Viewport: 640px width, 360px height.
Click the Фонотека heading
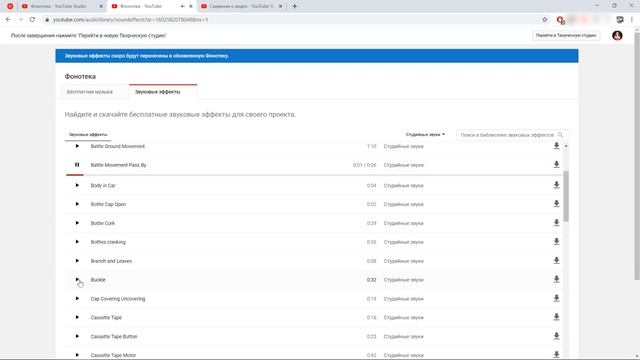[x=80, y=76]
